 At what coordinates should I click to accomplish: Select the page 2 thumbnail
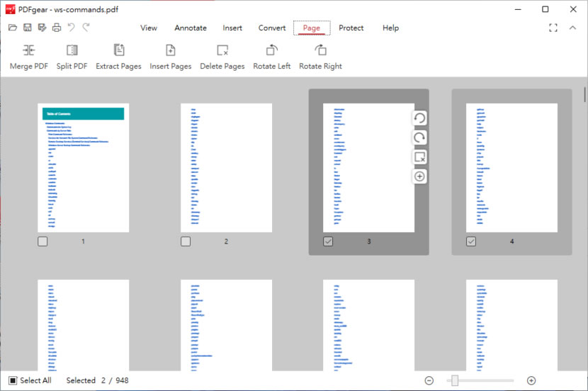pos(226,168)
